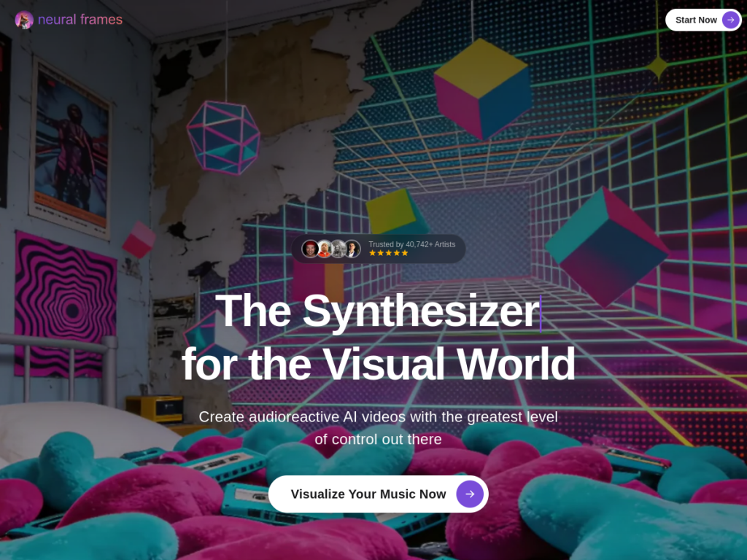The height and width of the screenshot is (560, 747).
Task: Click 'Trusted by 40,742+ Artists' text
Action: pyautogui.click(x=412, y=244)
